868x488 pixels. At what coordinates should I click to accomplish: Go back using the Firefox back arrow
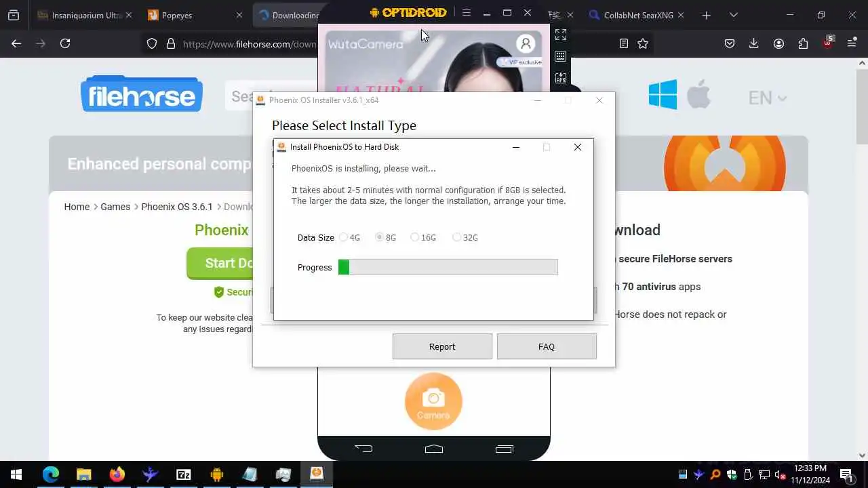[16, 43]
